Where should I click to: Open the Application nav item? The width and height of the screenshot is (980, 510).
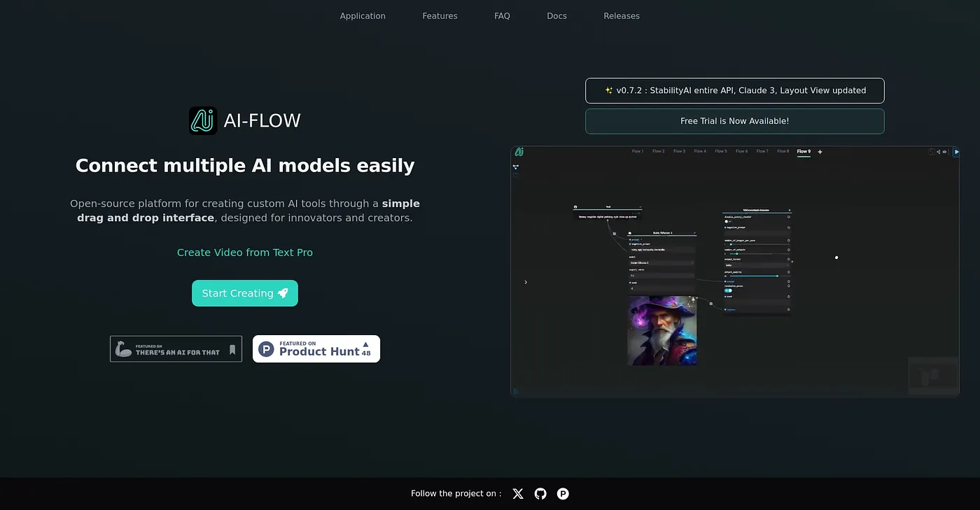363,16
